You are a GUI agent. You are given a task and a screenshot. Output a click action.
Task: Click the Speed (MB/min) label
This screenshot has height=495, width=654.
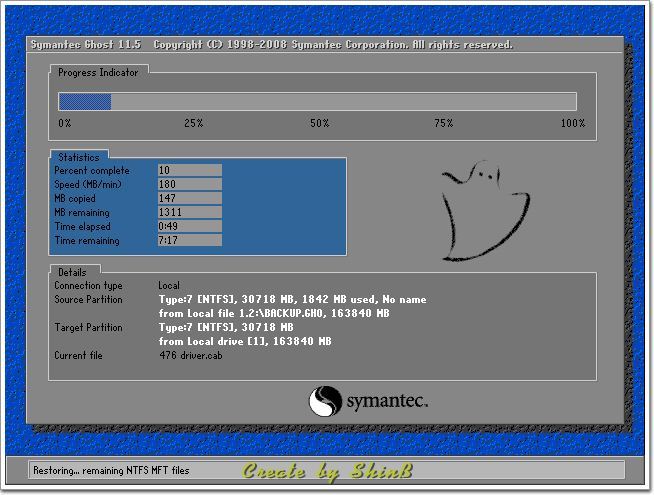click(x=88, y=184)
